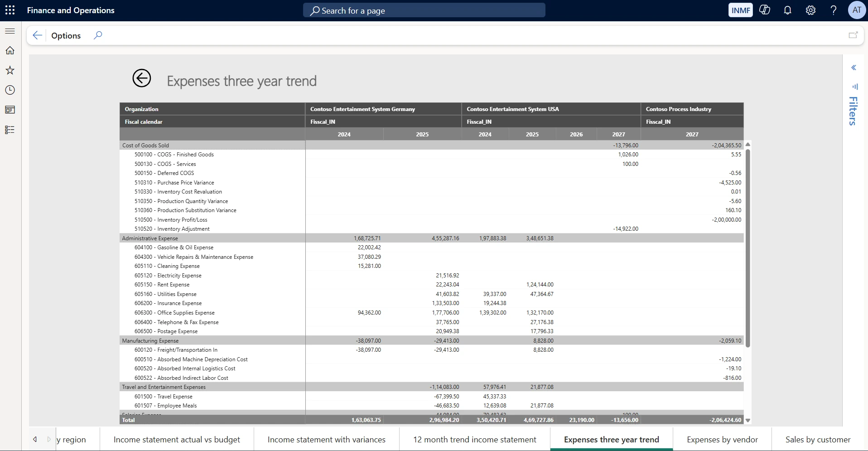This screenshot has width=868, height=451.
Task: Switch to Income statement with variances tab
Action: (327, 439)
